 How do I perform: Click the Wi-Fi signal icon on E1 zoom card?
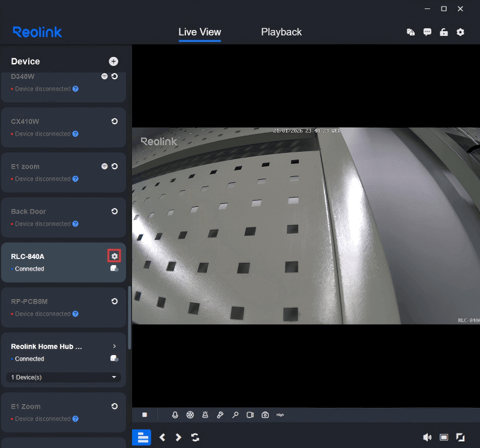click(x=104, y=166)
